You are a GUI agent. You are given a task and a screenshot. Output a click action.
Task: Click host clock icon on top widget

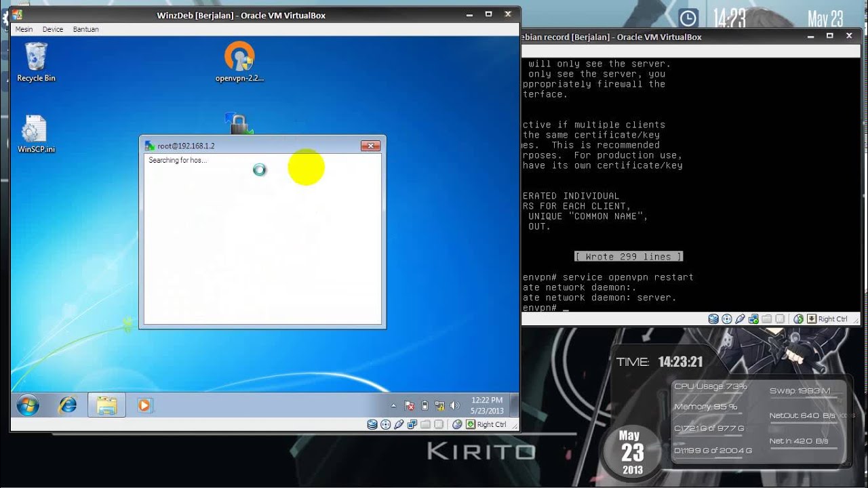(688, 18)
